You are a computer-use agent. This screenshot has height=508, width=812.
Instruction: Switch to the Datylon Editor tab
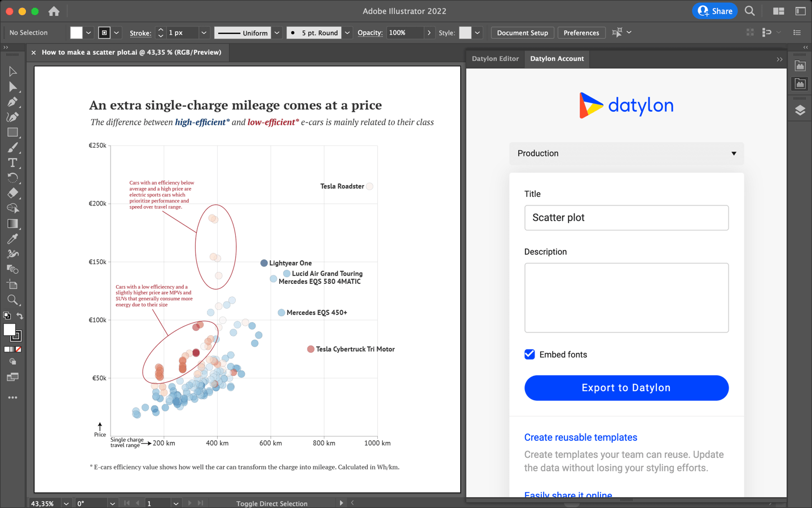(x=495, y=59)
